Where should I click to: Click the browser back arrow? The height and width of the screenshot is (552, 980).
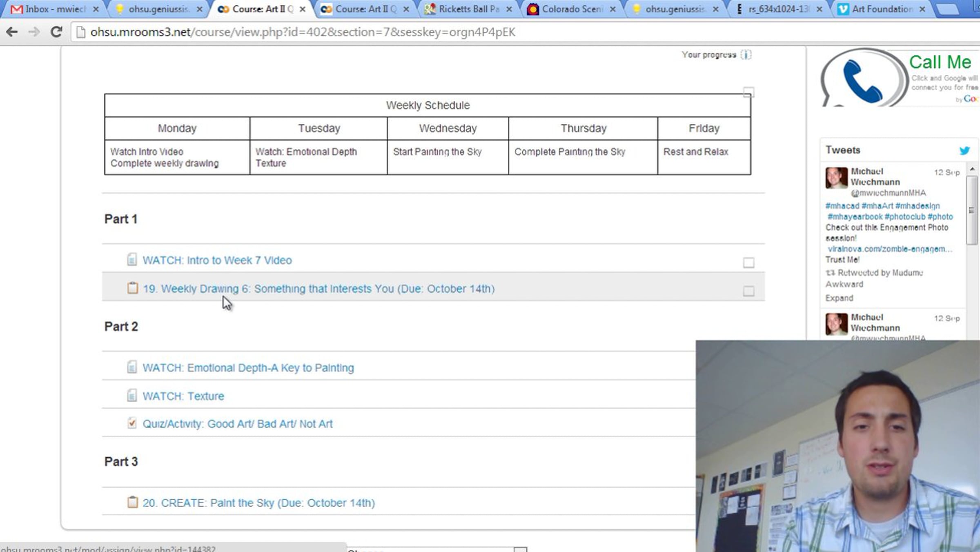pyautogui.click(x=12, y=32)
